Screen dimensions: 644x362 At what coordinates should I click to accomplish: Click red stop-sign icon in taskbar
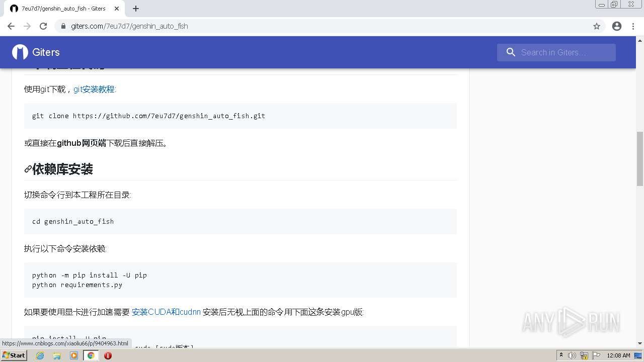click(x=108, y=355)
